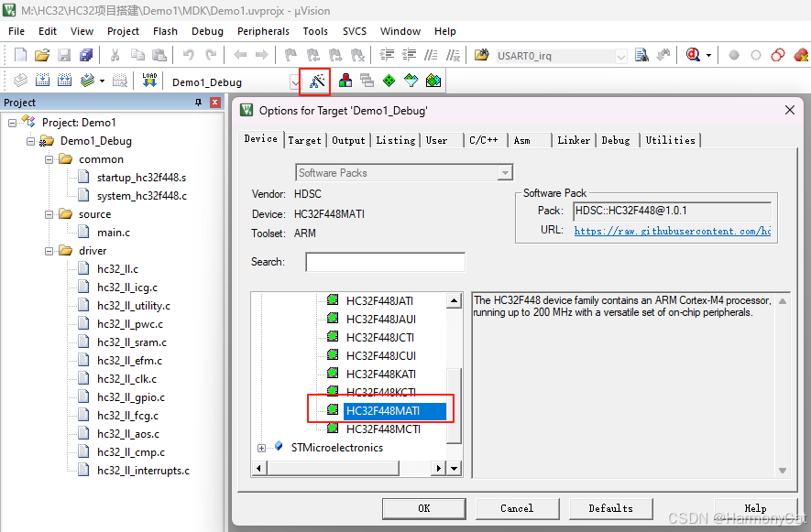Click the OK button
The image size is (811, 532).
[x=424, y=508]
